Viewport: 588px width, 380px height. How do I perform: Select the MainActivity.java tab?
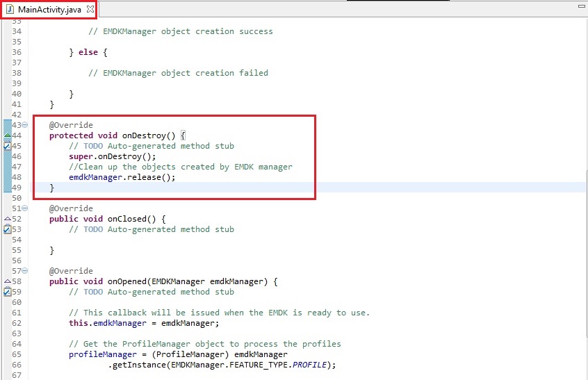(x=49, y=9)
